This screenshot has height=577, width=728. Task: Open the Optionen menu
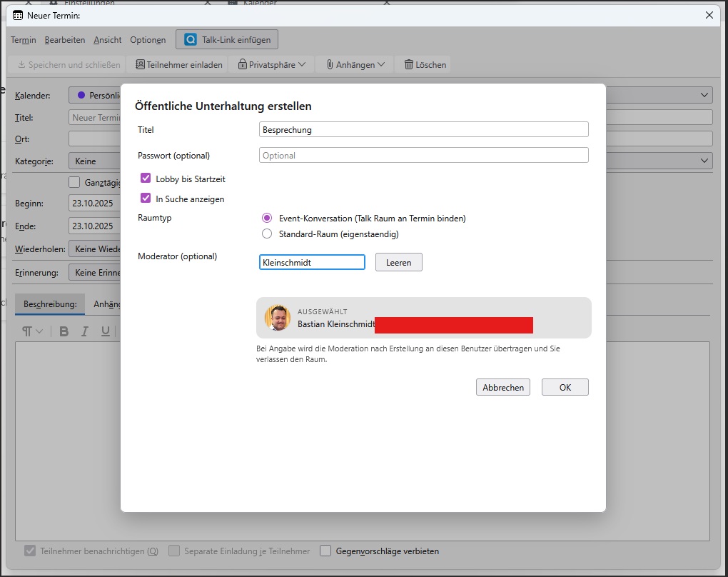148,40
